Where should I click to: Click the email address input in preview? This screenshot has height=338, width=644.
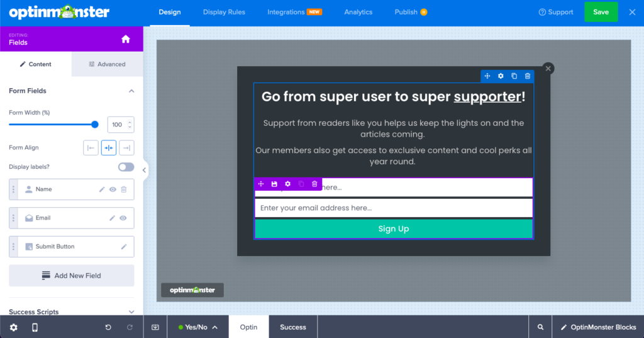(x=394, y=208)
